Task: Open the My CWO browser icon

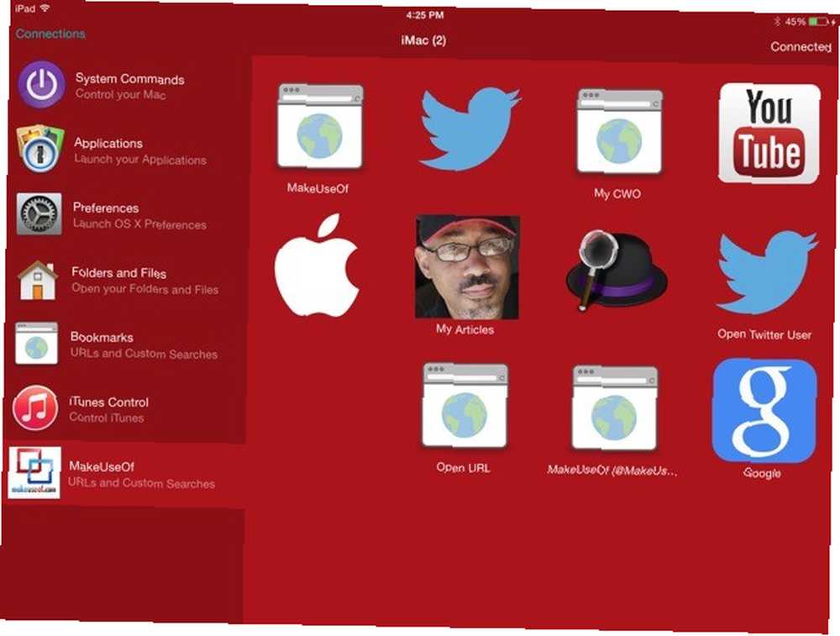Action: click(619, 132)
